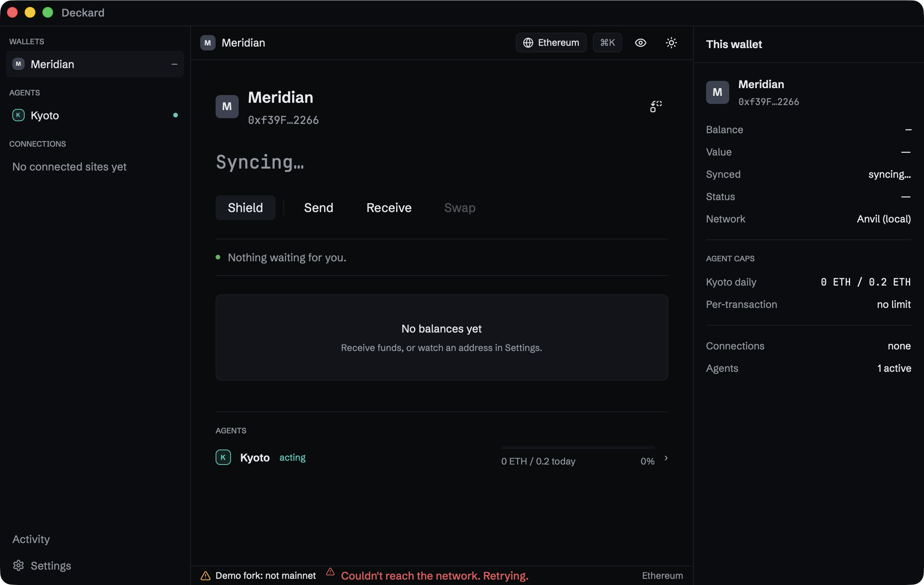Click the red network error warning icon

[330, 572]
